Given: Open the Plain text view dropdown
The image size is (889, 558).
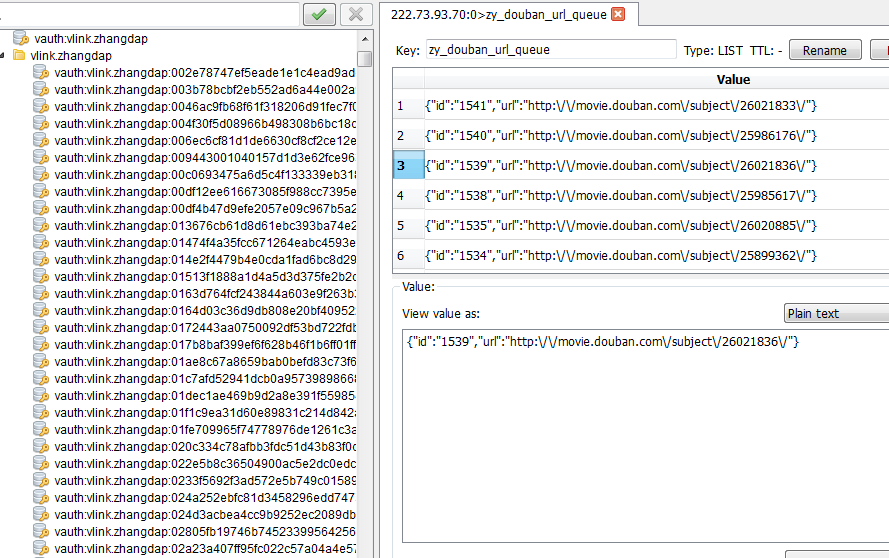Looking at the screenshot, I should 836,314.
